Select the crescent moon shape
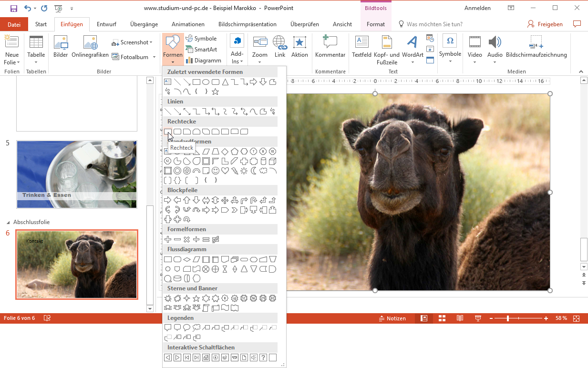The width and height of the screenshot is (588, 368). [x=254, y=170]
